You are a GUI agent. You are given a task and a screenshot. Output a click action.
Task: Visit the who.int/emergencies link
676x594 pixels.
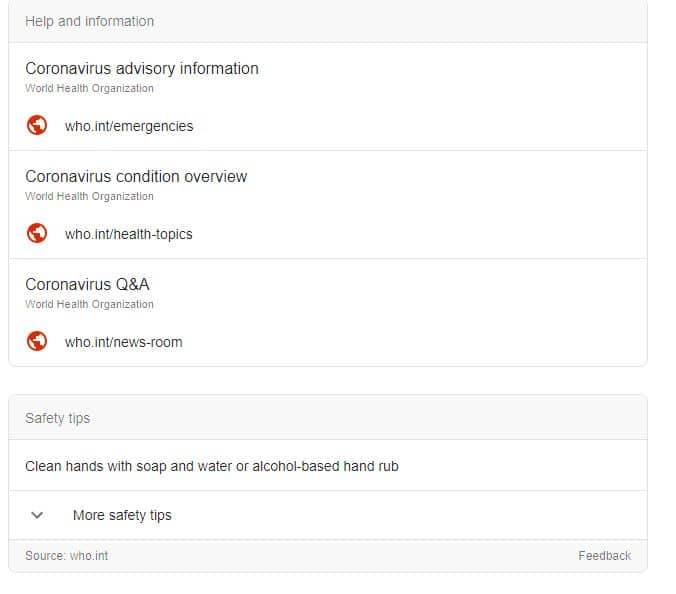coord(129,127)
